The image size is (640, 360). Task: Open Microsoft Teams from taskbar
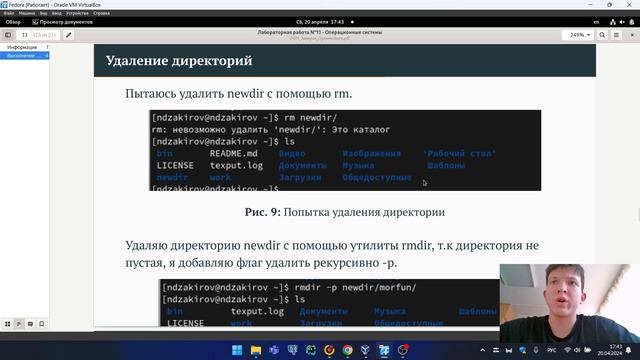coord(274,350)
